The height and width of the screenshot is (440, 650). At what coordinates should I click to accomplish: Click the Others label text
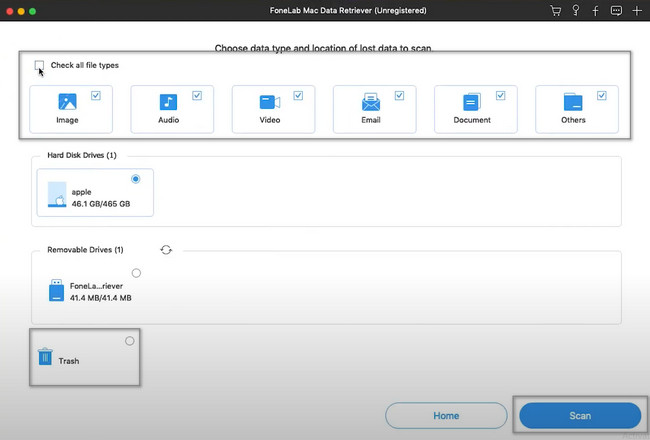coord(573,120)
